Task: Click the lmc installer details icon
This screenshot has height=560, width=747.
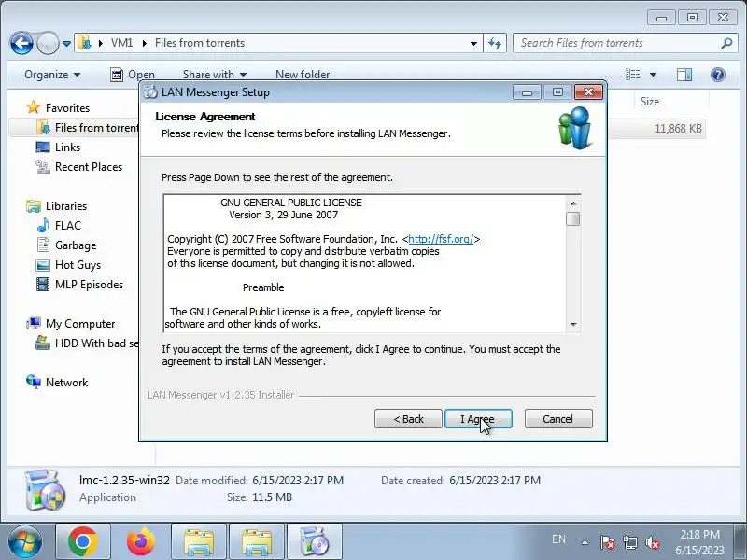Action: [44, 491]
